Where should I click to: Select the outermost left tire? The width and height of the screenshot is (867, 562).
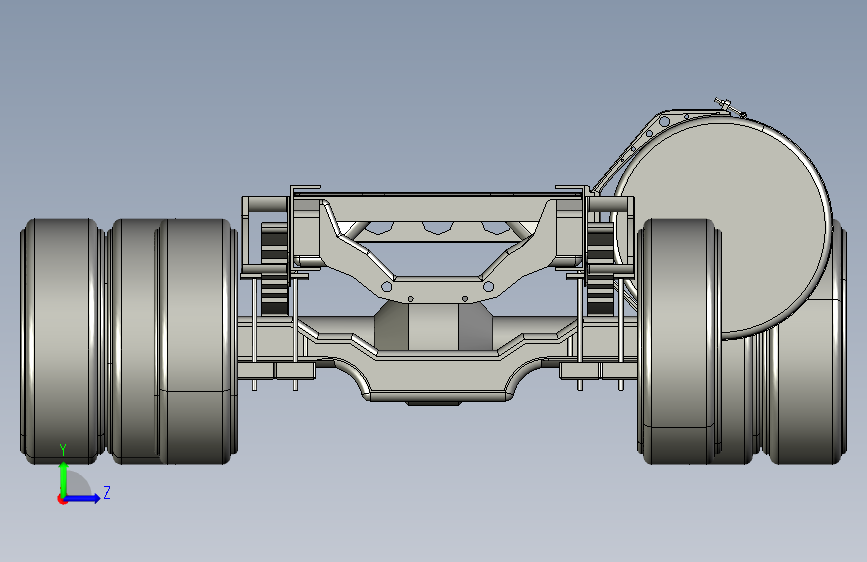[x=61, y=341]
